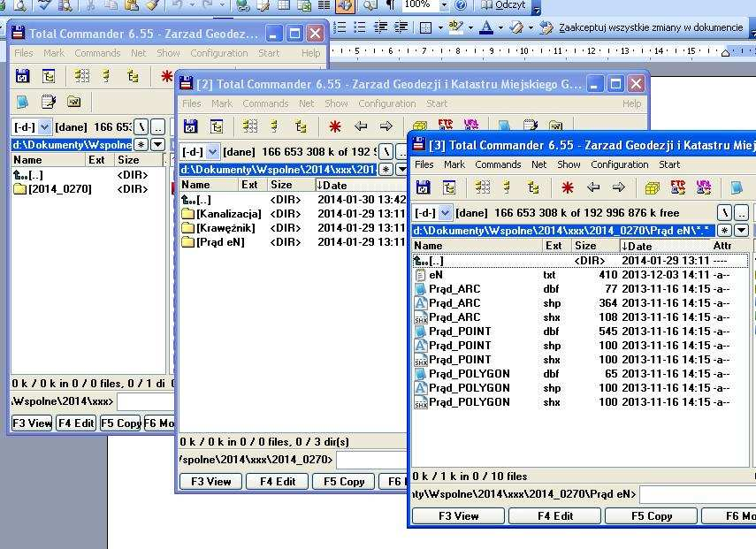
Task: Go back with left arrow in window [3]
Action: click(593, 187)
